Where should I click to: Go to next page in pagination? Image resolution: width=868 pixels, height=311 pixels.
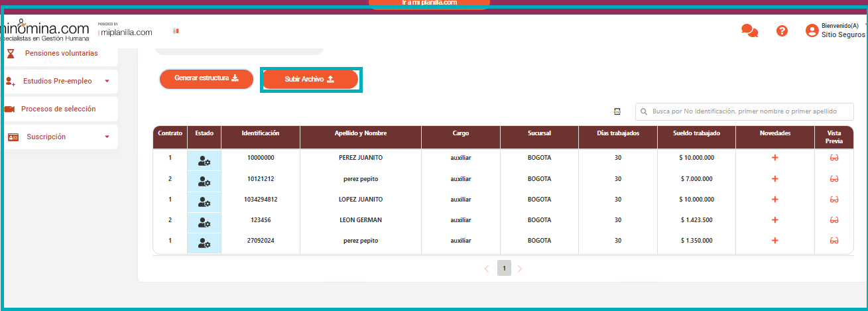pos(520,269)
